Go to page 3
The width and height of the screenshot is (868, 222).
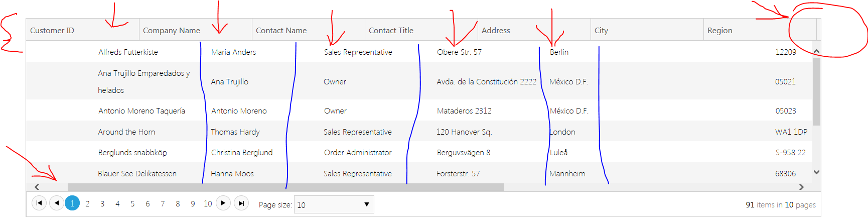click(102, 204)
